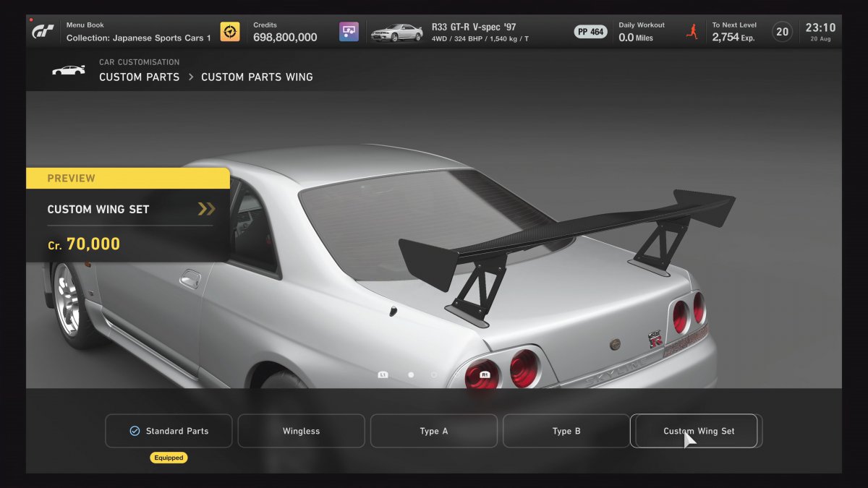Click the black carbon rear wing on car
The width and height of the screenshot is (868, 488).
(x=566, y=236)
